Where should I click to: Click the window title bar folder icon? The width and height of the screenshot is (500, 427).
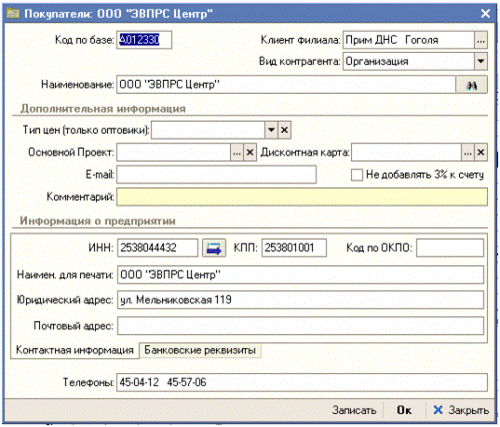13,13
